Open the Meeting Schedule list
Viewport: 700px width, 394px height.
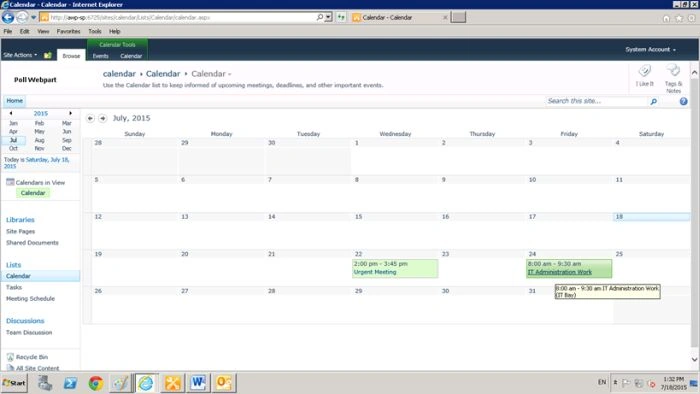[x=30, y=298]
